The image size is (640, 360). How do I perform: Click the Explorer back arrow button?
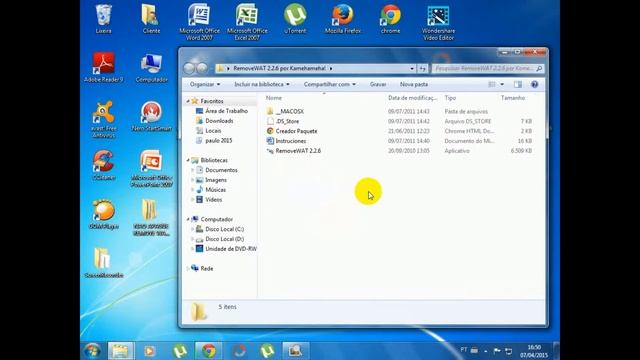point(189,68)
